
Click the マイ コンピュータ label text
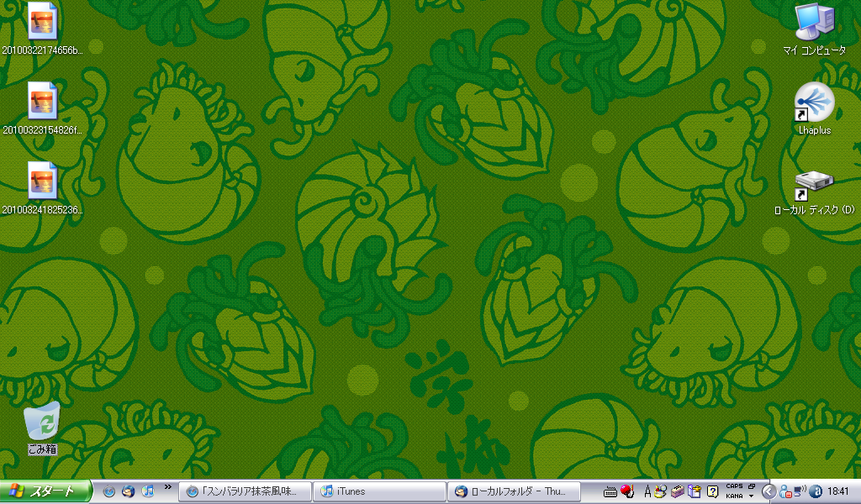(814, 50)
